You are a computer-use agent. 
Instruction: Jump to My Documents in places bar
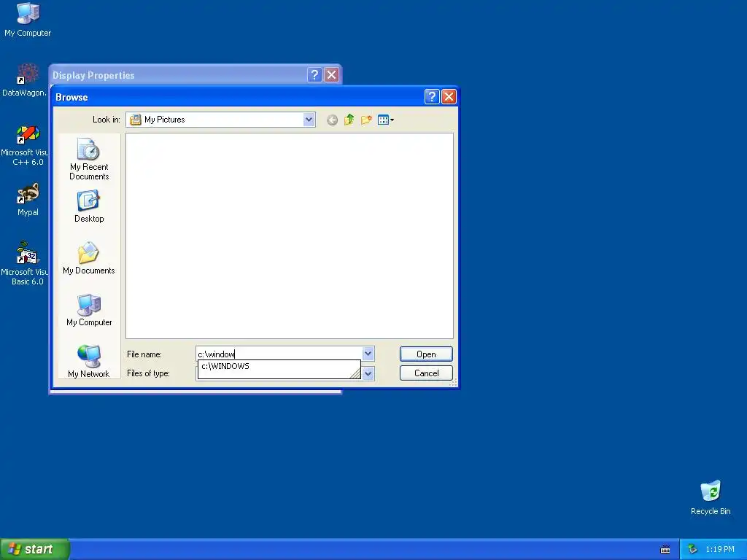pyautogui.click(x=89, y=258)
